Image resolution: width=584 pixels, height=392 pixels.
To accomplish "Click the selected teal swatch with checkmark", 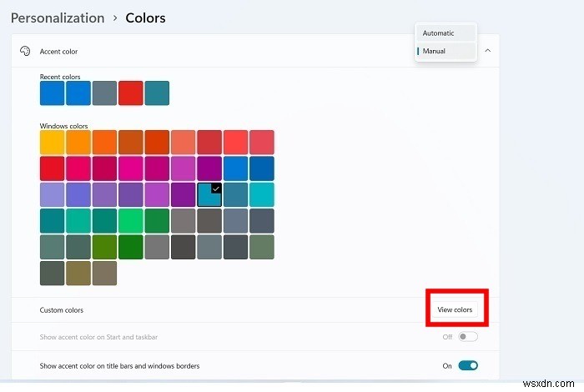I will (209, 195).
